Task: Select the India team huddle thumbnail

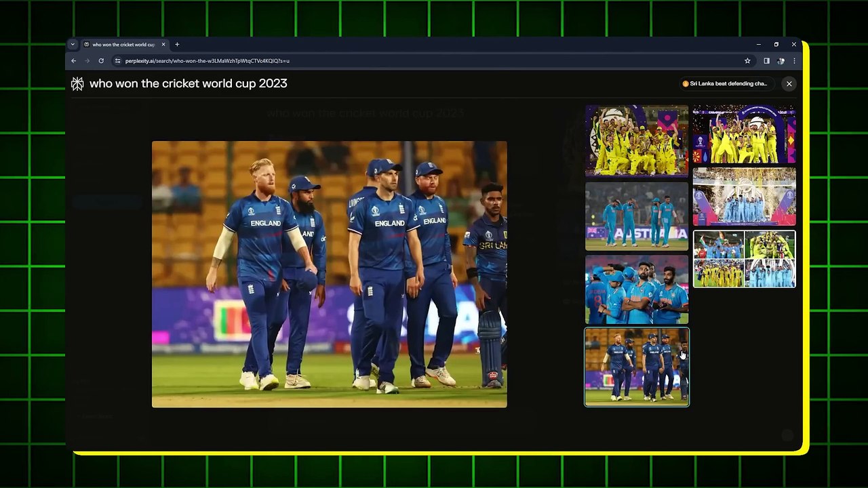Action: click(637, 289)
